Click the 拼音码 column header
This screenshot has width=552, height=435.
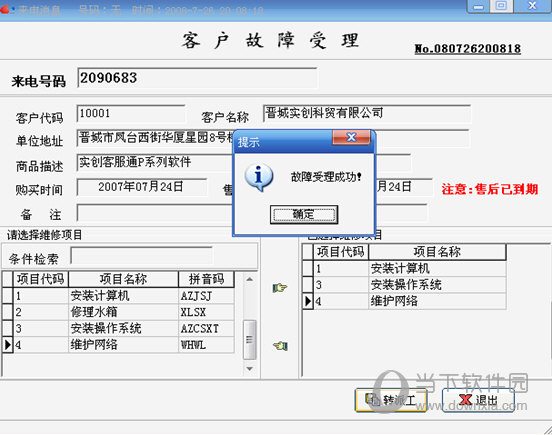pos(206,279)
